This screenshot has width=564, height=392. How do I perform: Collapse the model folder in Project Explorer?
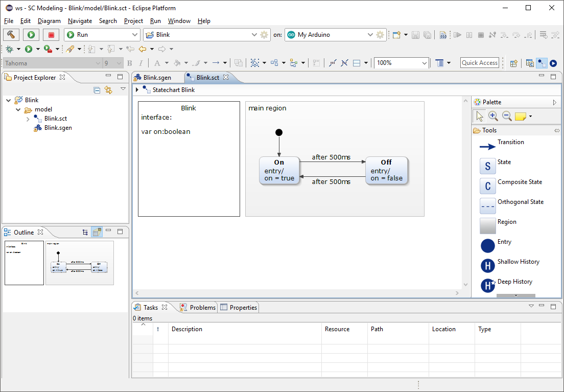click(18, 109)
